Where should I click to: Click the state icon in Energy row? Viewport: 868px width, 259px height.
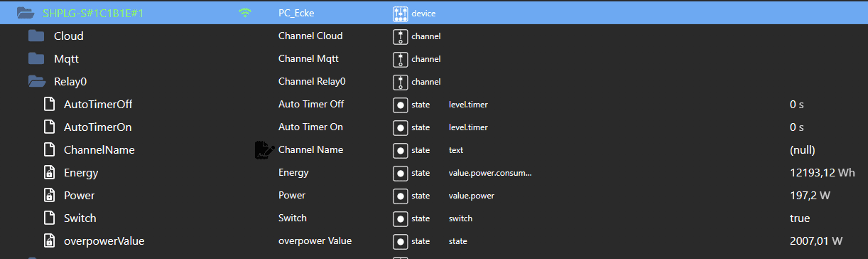tap(401, 172)
